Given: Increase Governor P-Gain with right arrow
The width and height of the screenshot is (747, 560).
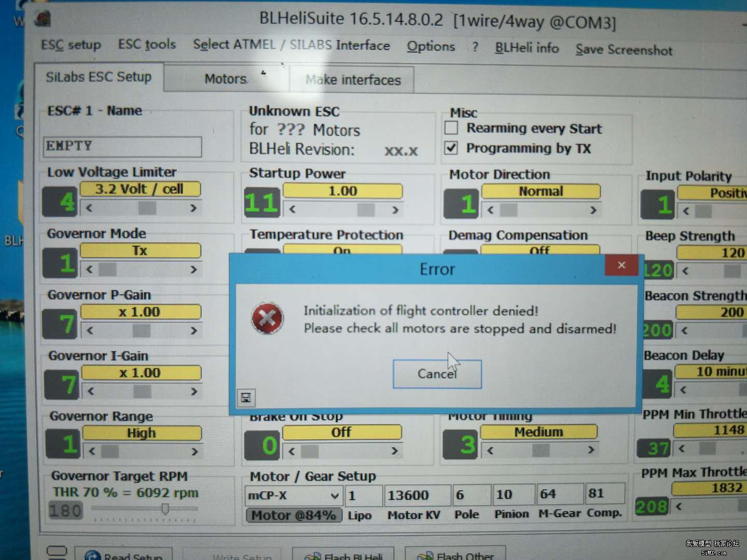Looking at the screenshot, I should point(194,330).
